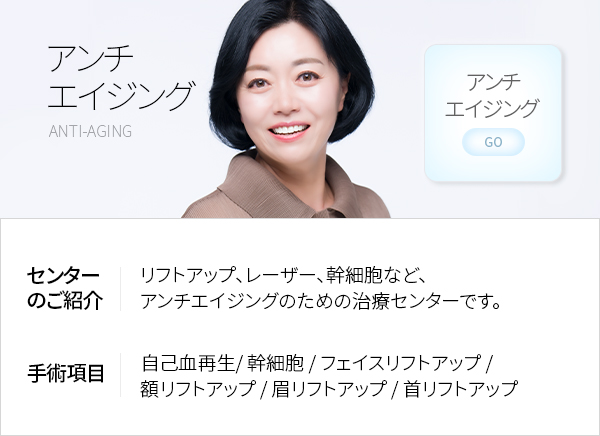The width and height of the screenshot is (600, 436).
Task: Click the white info panel background
Action: point(300,327)
